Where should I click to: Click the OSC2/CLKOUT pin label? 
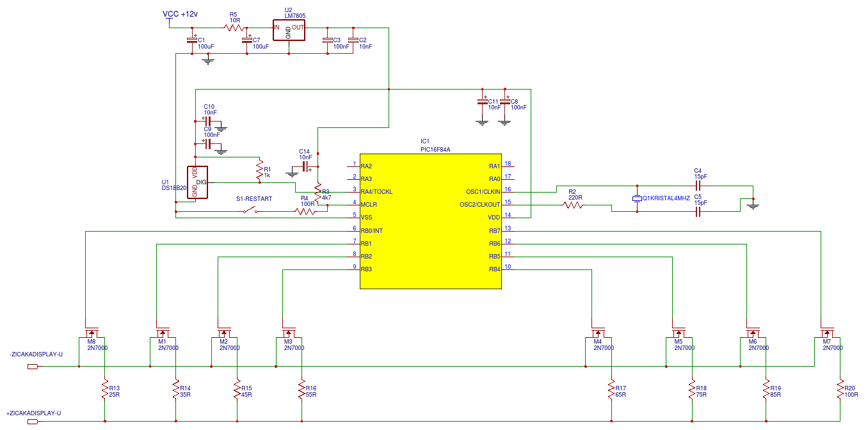coord(480,204)
